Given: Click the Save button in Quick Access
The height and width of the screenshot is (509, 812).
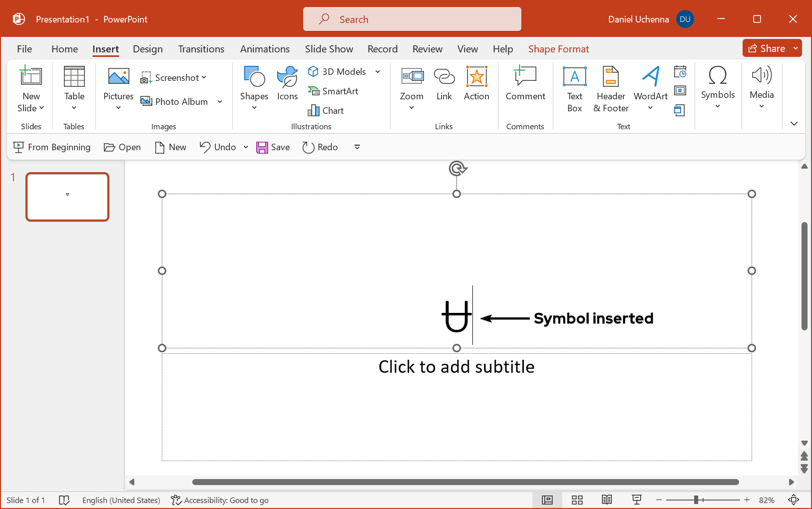Looking at the screenshot, I should tap(273, 147).
